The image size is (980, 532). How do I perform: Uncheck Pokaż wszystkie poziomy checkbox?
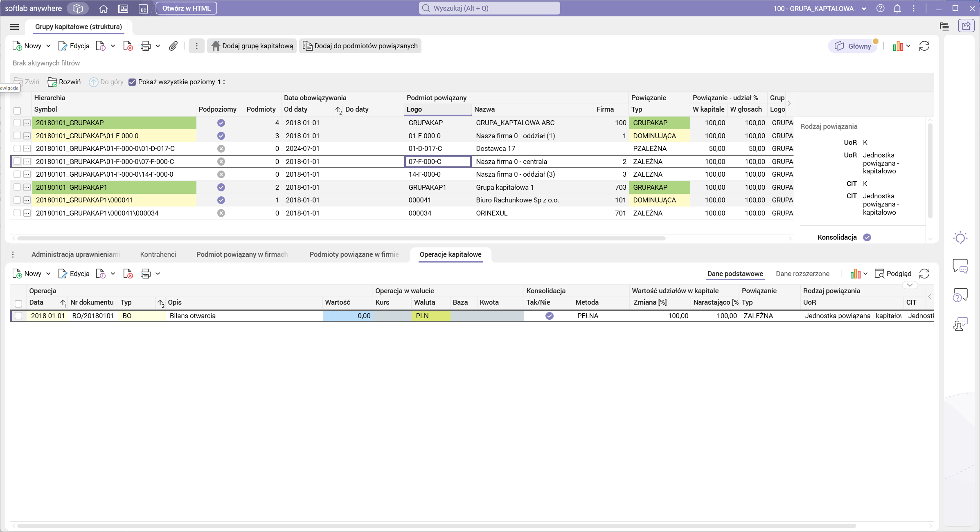[x=132, y=82]
